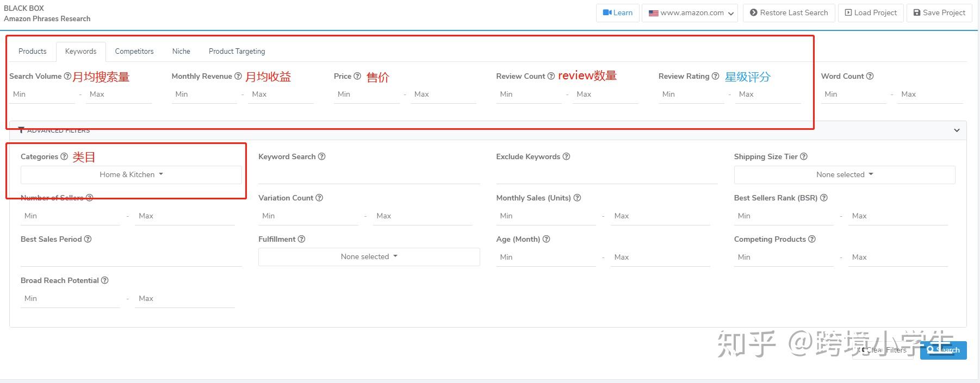980x383 pixels.
Task: Click the Price Max field
Action: 443,95
